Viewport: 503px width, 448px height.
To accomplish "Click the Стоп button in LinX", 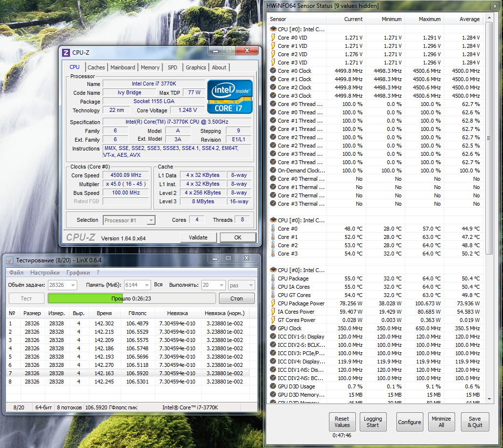I will pyautogui.click(x=237, y=299).
